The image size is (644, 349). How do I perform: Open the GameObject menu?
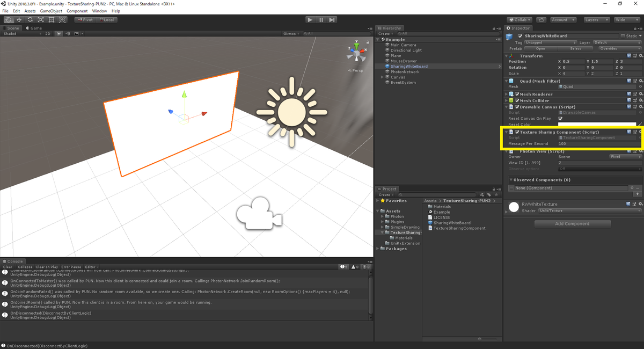tap(50, 10)
